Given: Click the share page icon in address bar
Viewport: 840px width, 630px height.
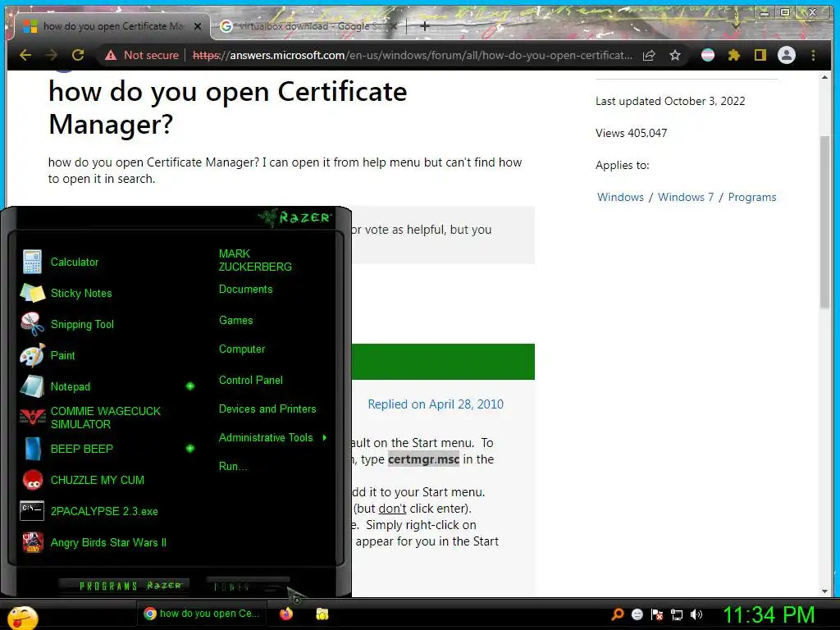Looking at the screenshot, I should click(649, 55).
